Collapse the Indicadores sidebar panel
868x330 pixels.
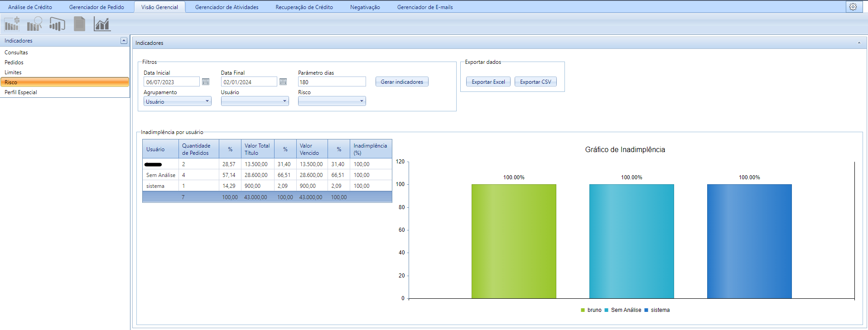coord(124,41)
